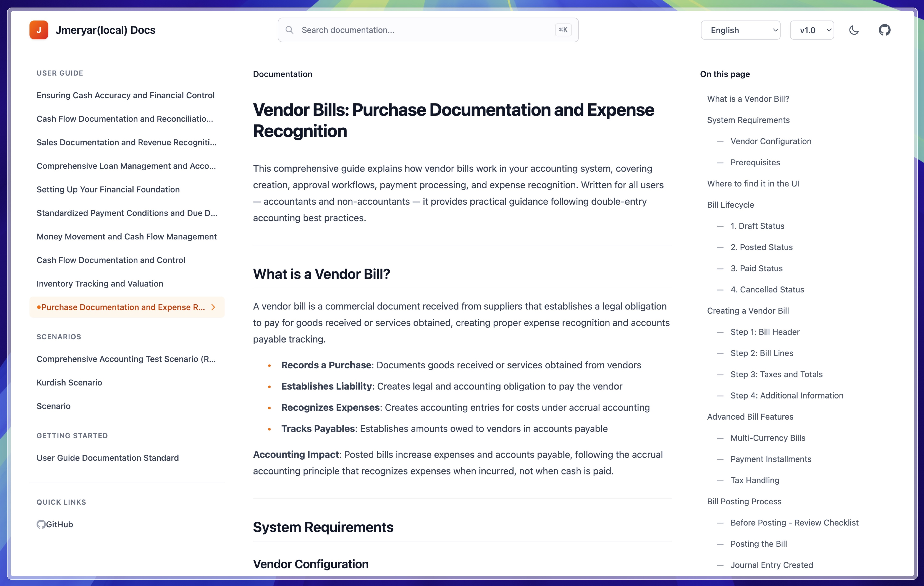The width and height of the screenshot is (924, 586).
Task: Open Kurdish Scenario in sidebar
Action: pyautogui.click(x=69, y=383)
